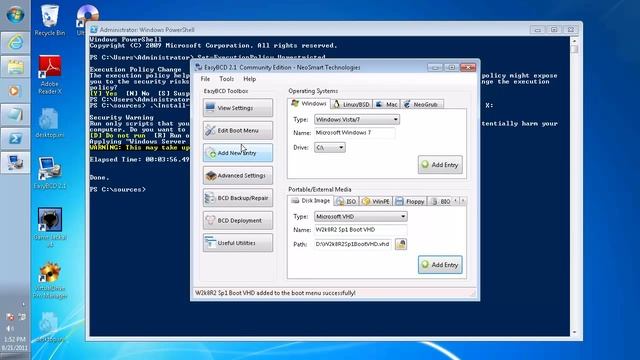Open the Help menu
This screenshot has height=360, width=640.
pyautogui.click(x=249, y=79)
